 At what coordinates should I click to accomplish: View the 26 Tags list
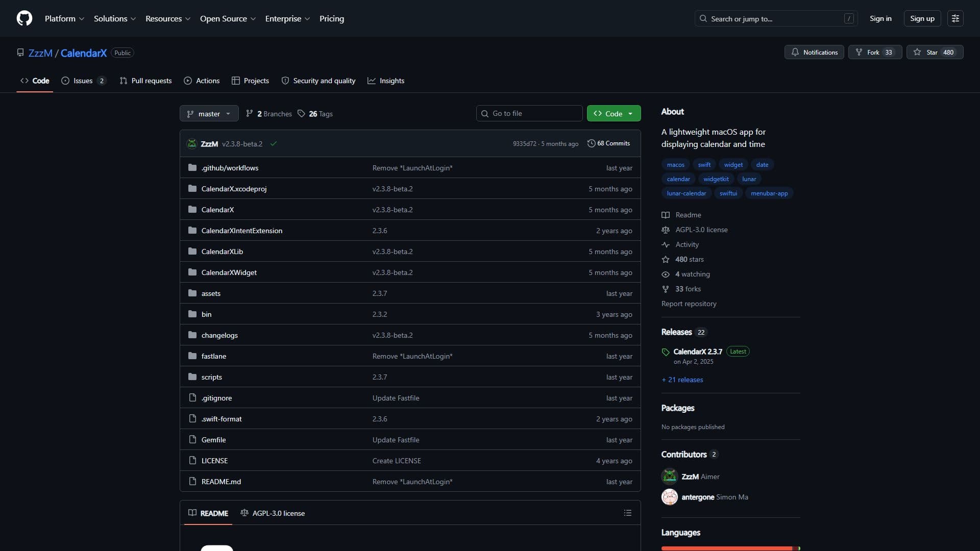tap(315, 113)
